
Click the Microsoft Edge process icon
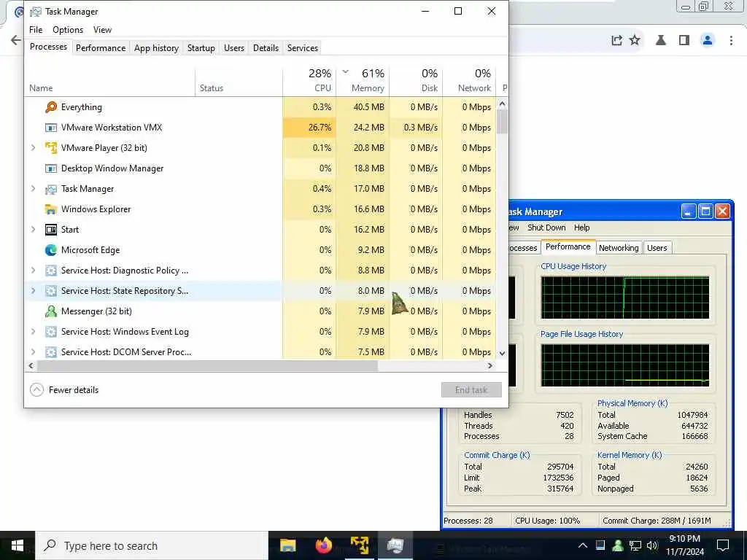pyautogui.click(x=51, y=250)
